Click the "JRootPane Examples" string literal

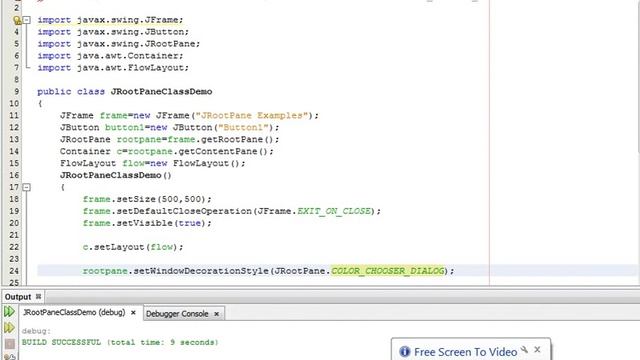(x=251, y=116)
